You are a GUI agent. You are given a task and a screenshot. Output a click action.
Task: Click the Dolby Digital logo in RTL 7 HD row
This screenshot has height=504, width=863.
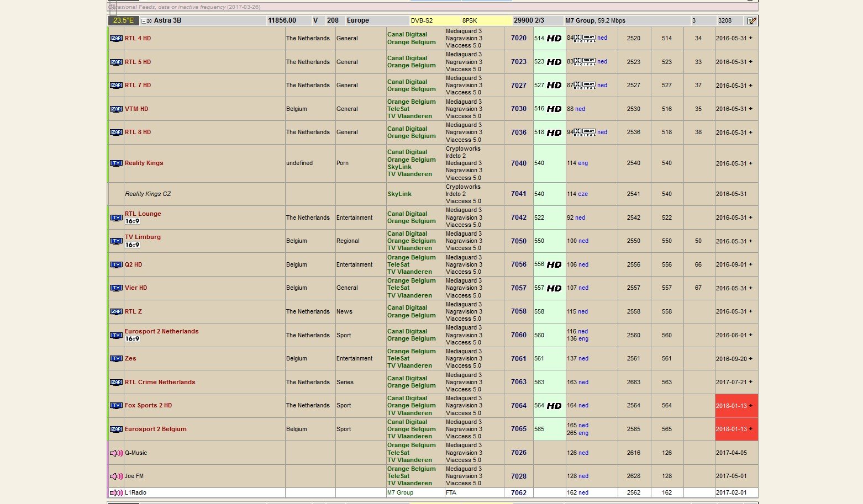tap(585, 86)
